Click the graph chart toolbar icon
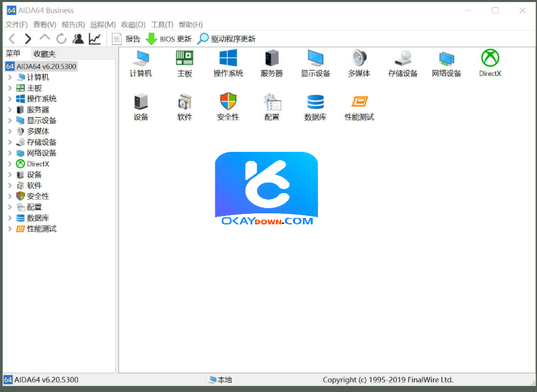This screenshot has width=537, height=392. (95, 39)
